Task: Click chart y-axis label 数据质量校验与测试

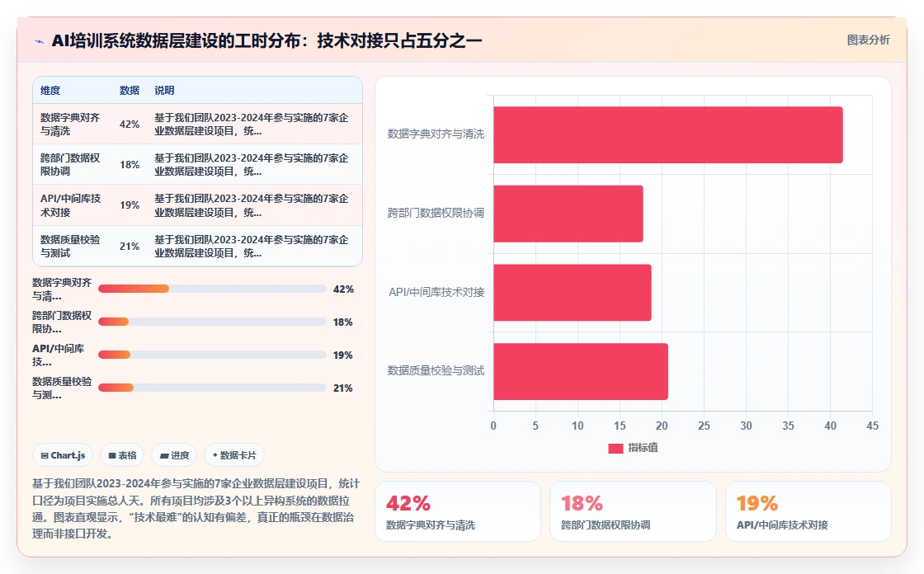Action: click(x=436, y=370)
